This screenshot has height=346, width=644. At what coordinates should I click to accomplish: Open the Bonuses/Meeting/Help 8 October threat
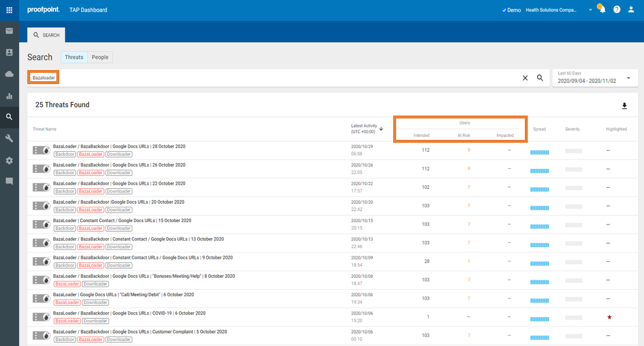click(x=144, y=276)
